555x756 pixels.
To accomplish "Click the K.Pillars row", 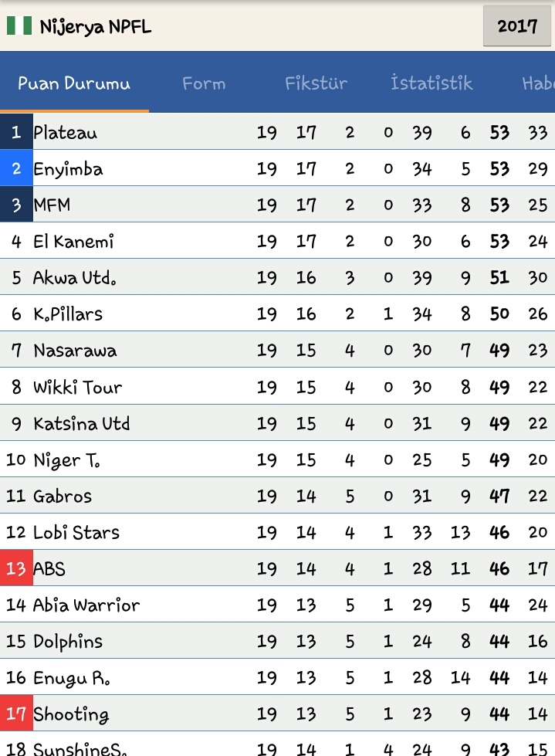I will tap(278, 314).
